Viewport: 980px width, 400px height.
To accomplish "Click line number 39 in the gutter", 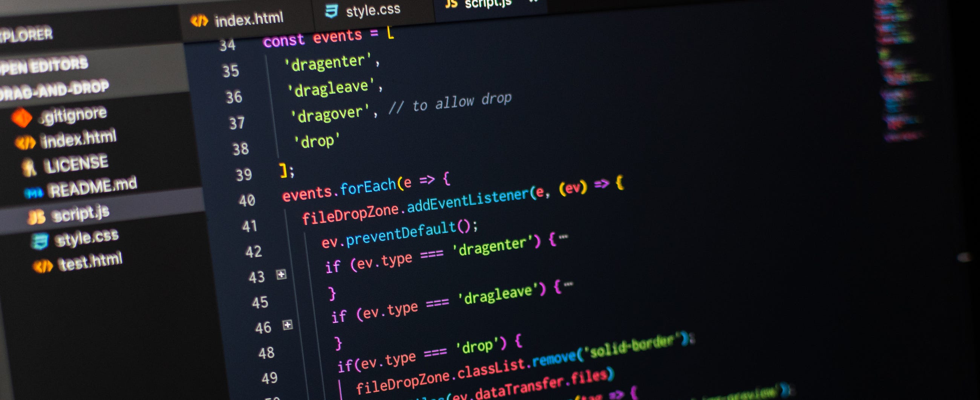I will click(x=244, y=175).
